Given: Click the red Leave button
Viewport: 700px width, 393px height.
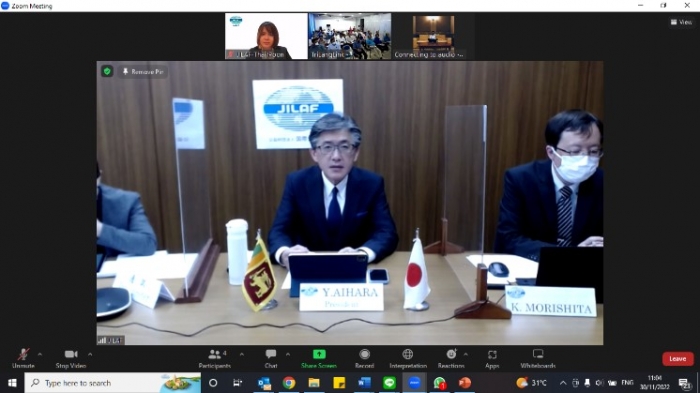Looking at the screenshot, I should pyautogui.click(x=678, y=359).
